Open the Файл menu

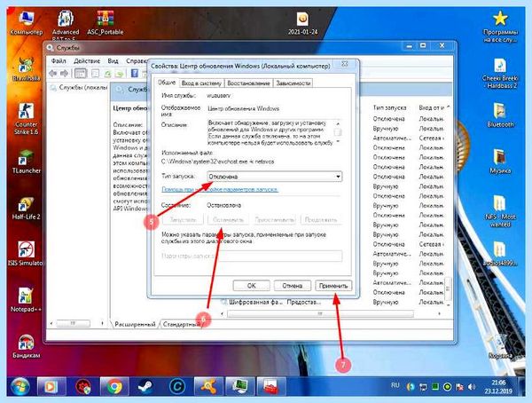point(59,61)
